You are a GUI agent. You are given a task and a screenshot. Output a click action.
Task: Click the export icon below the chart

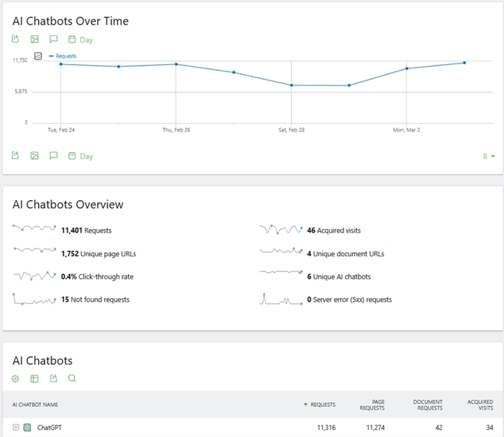pyautogui.click(x=16, y=156)
